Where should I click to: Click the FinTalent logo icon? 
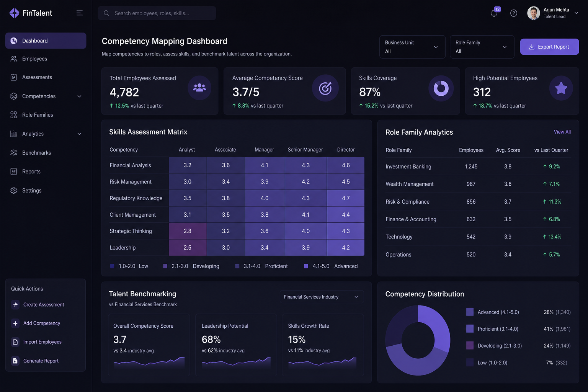coord(14,13)
